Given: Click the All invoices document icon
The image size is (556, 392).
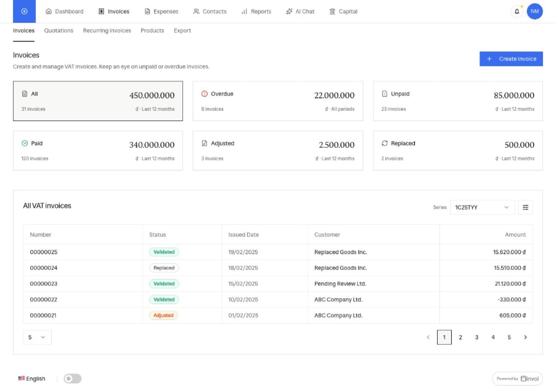Looking at the screenshot, I should [25, 94].
